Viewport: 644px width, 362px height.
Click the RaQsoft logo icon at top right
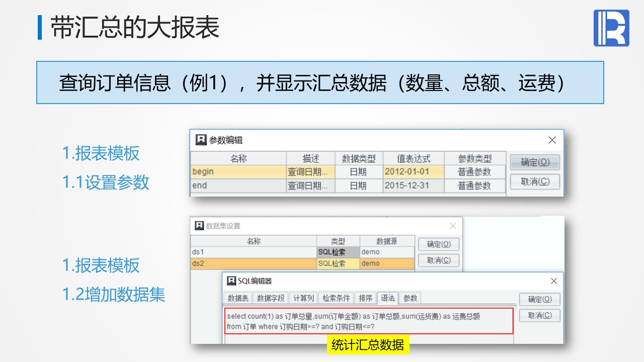point(611,28)
